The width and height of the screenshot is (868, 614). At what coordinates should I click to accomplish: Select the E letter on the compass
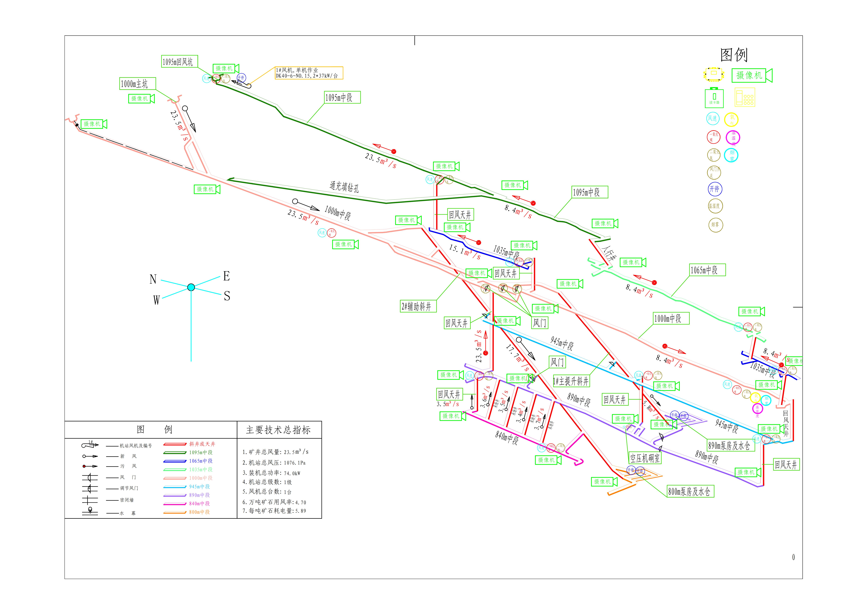[x=226, y=276]
